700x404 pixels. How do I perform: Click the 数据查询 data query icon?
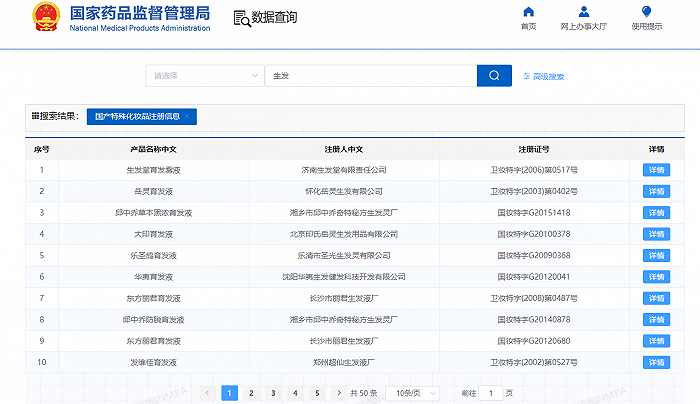click(241, 19)
